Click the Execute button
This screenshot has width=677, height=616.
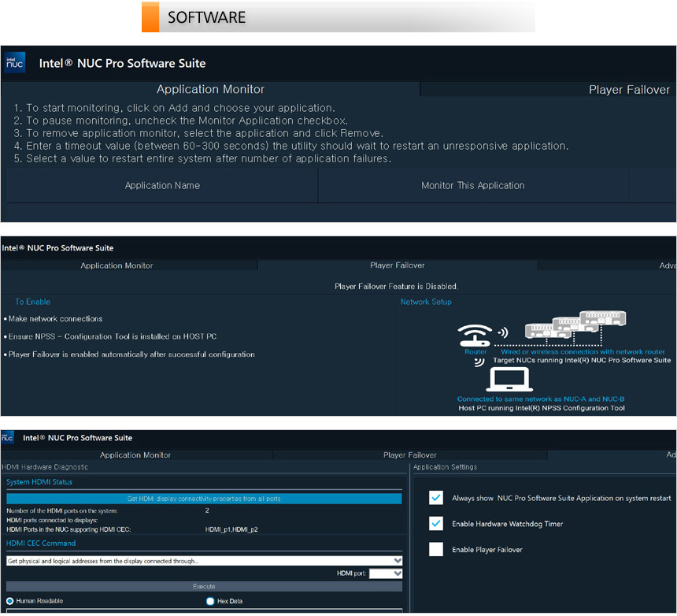click(204, 586)
